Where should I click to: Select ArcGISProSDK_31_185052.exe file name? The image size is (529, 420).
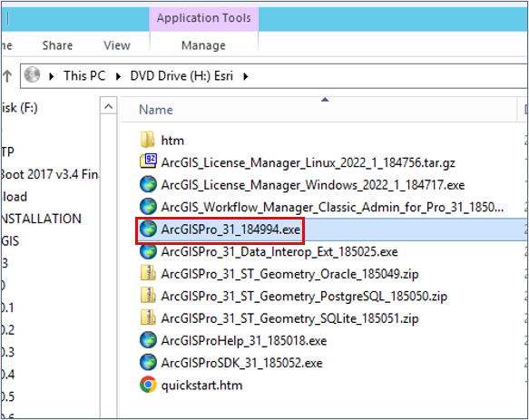point(242,363)
